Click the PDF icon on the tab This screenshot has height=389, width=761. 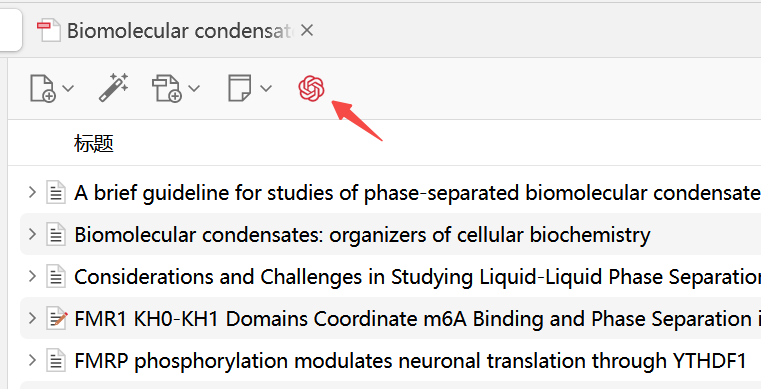click(x=49, y=31)
